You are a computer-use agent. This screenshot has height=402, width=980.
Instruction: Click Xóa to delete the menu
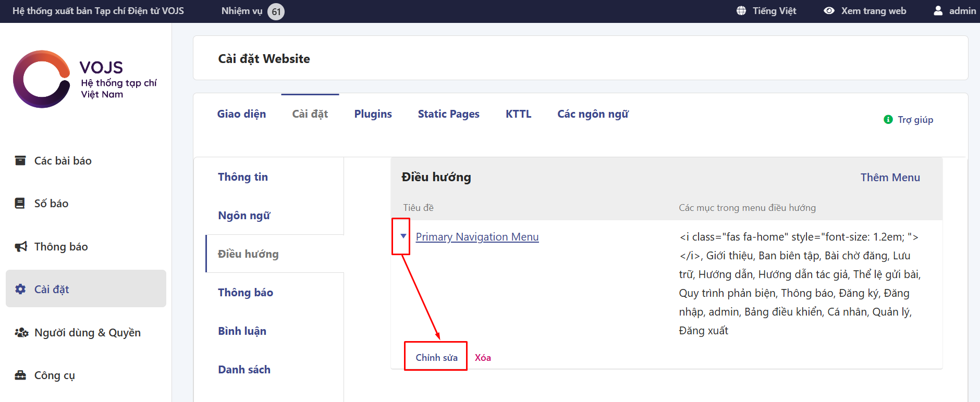483,357
